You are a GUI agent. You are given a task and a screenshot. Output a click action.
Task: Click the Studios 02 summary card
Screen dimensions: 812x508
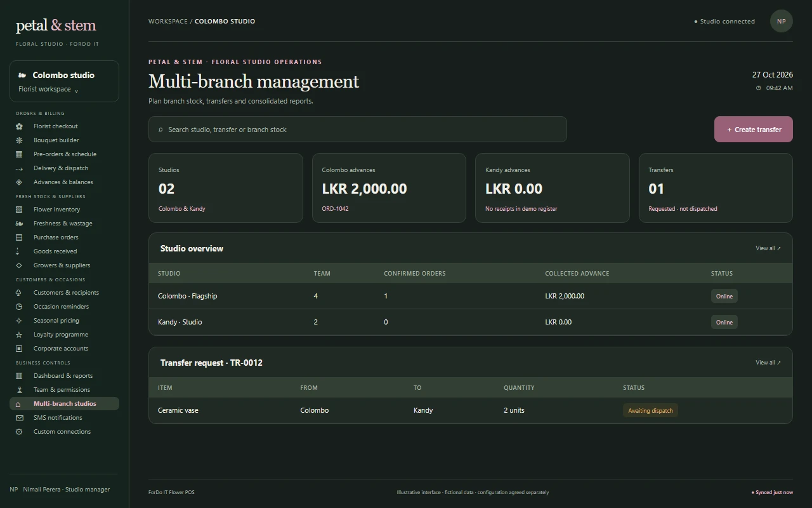(225, 188)
